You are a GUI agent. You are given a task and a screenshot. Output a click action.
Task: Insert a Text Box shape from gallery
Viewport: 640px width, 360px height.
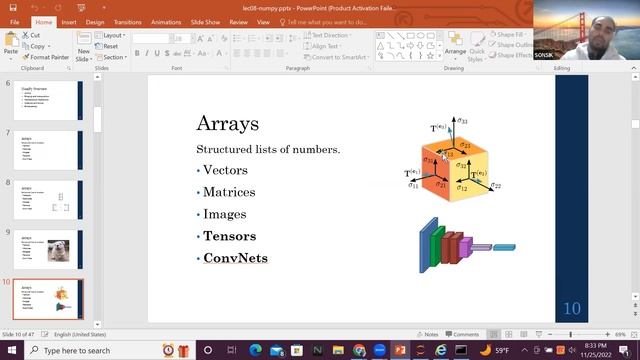(380, 36)
